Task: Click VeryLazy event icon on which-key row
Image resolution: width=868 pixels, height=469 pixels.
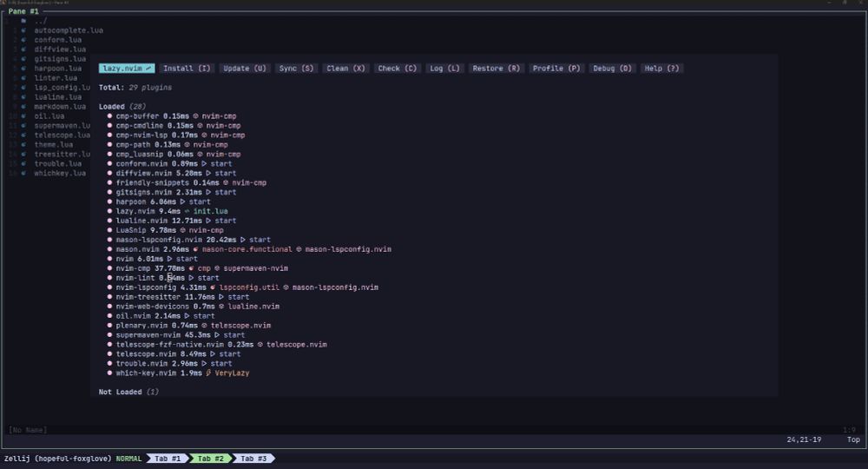Action: (208, 373)
